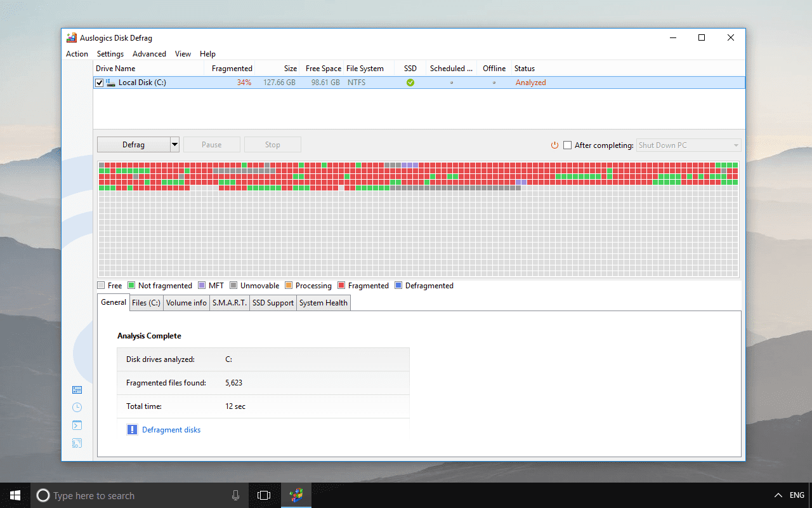Switch to the System Health tab
Image resolution: width=812 pixels, height=508 pixels.
pyautogui.click(x=323, y=303)
